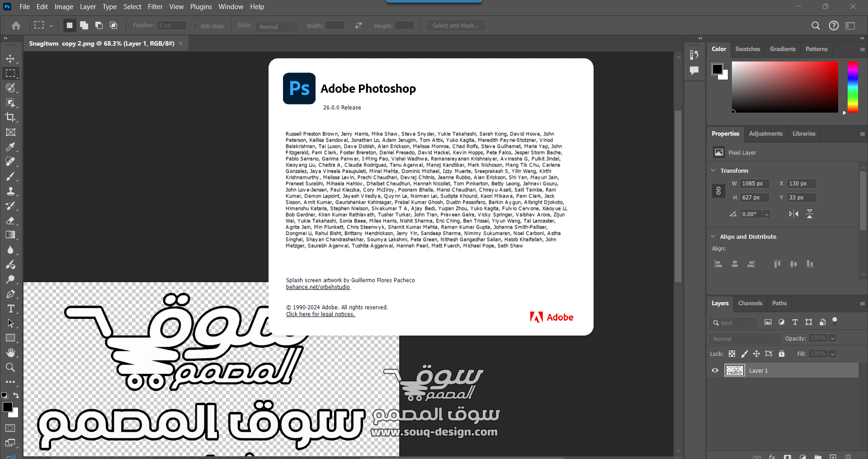The height and width of the screenshot is (459, 868).
Task: Select the Clone Stamp tool
Action: pos(10,191)
